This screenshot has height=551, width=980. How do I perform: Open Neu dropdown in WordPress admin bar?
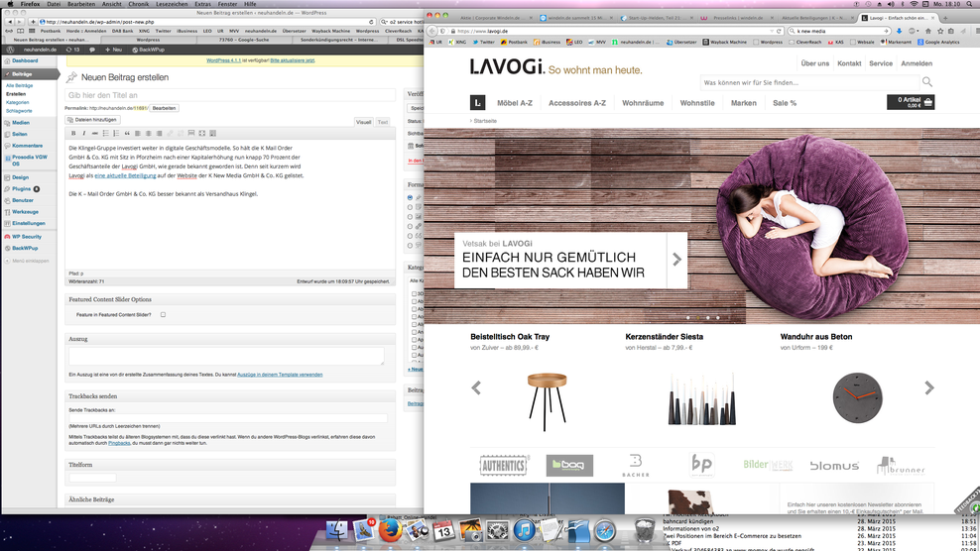[113, 50]
